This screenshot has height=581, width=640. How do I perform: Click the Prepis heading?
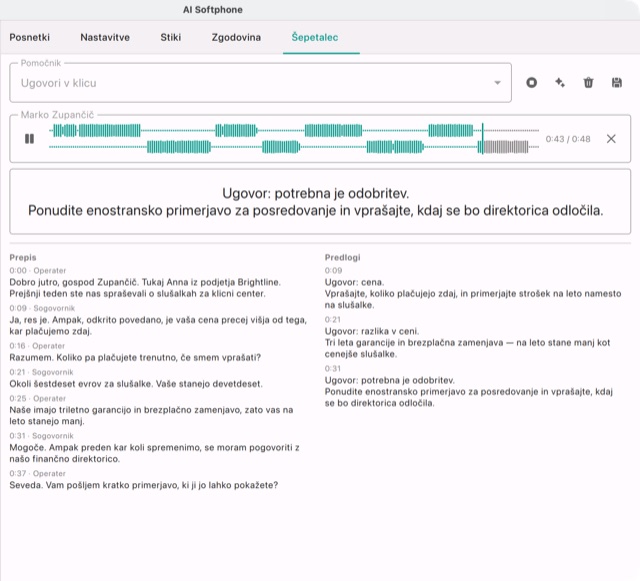(x=23, y=257)
